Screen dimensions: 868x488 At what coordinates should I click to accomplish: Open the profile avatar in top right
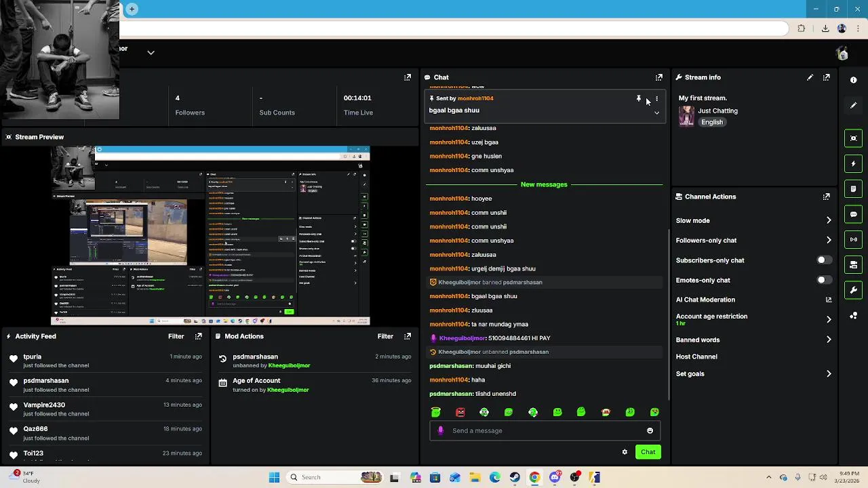[842, 54]
